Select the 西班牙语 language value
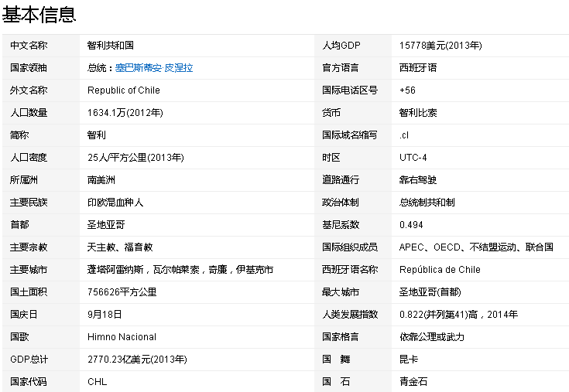 418,68
